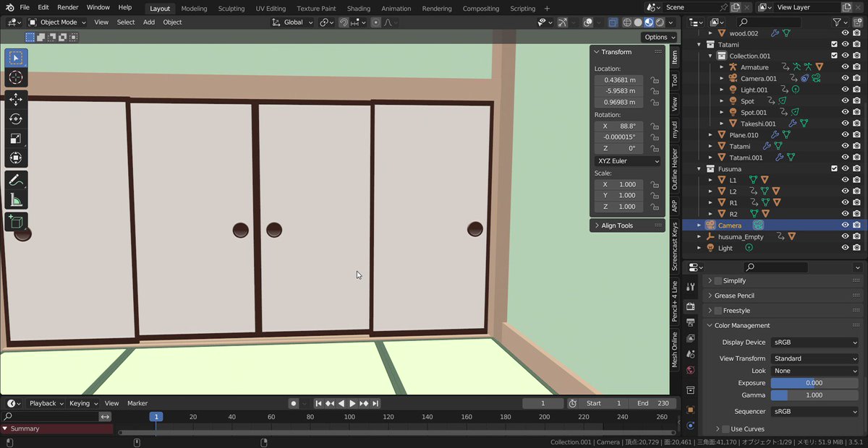Select the Rotate tool
The width and height of the screenshot is (868, 448).
click(16, 119)
